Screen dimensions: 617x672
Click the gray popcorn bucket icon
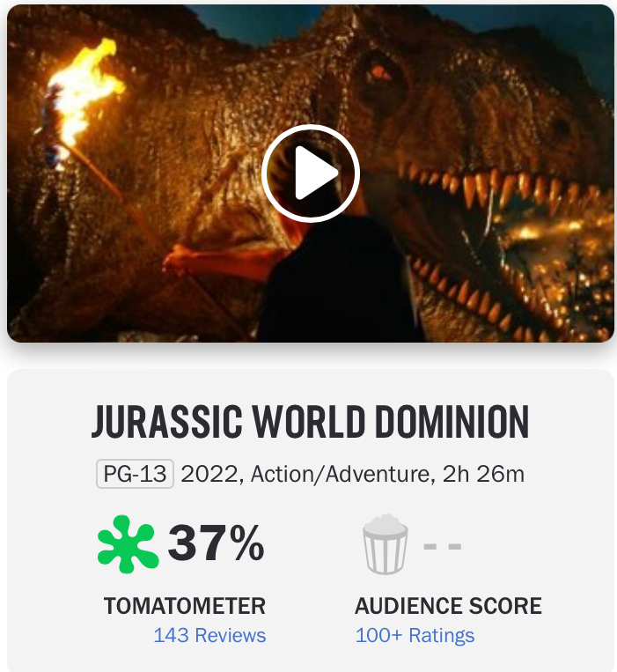tap(385, 544)
